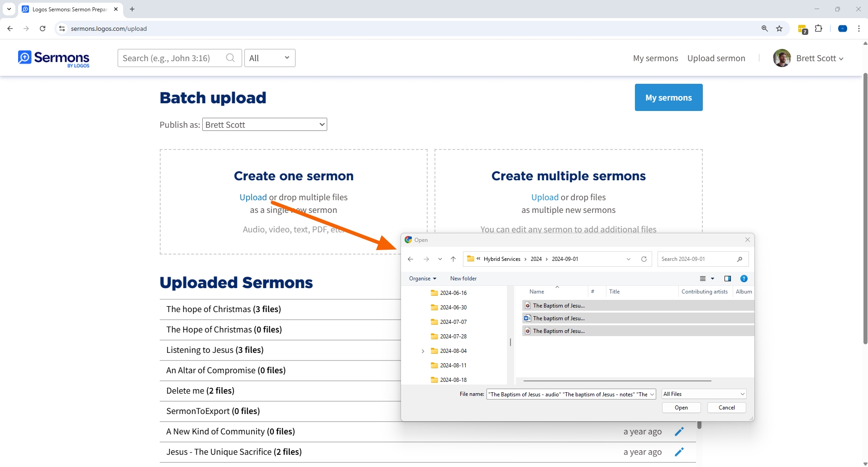Click the Sermons by Logos logo
The width and height of the screenshot is (868, 467).
point(54,58)
